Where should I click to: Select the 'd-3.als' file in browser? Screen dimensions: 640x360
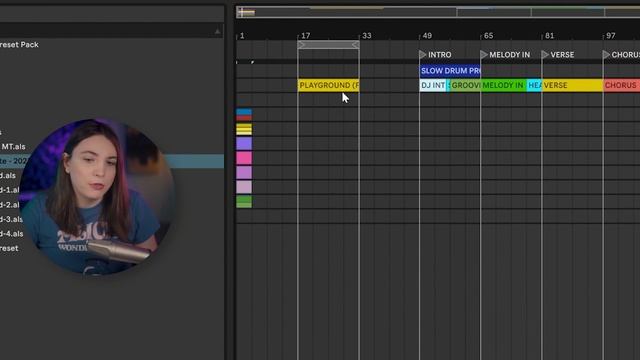coord(11,219)
